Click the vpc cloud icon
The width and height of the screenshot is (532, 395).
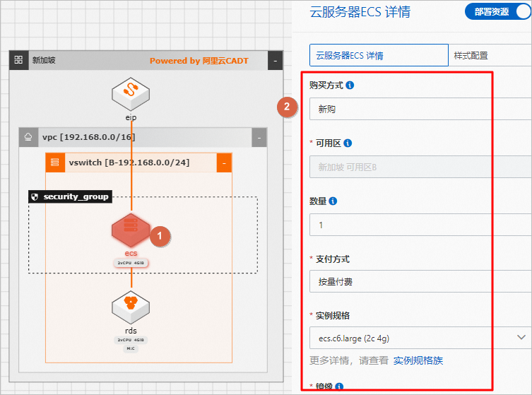pyautogui.click(x=28, y=137)
